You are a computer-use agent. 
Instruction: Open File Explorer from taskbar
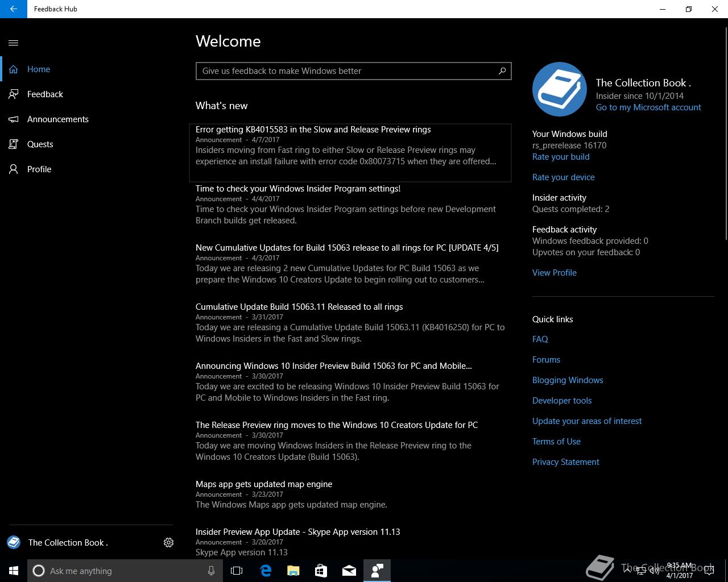pyautogui.click(x=293, y=571)
